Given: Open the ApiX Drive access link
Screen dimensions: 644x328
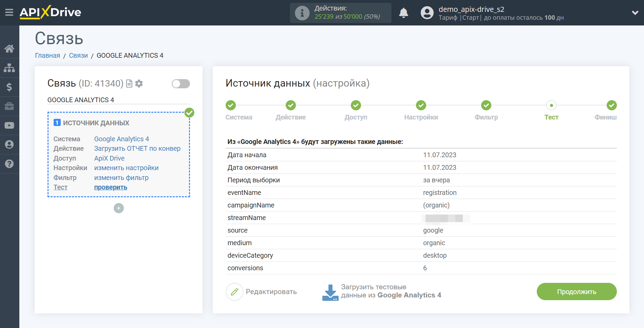Looking at the screenshot, I should [x=109, y=158].
